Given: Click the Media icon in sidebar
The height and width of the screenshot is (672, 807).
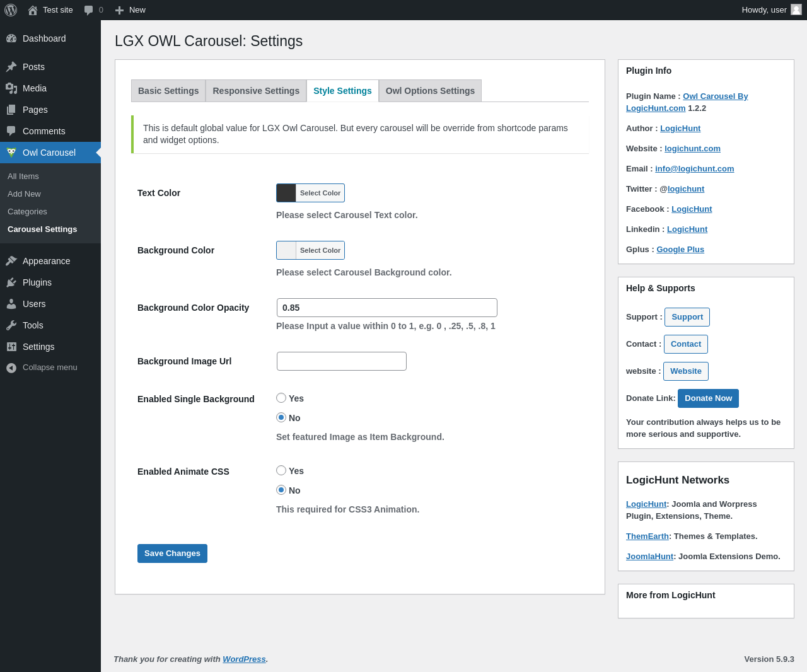Looking at the screenshot, I should [11, 88].
